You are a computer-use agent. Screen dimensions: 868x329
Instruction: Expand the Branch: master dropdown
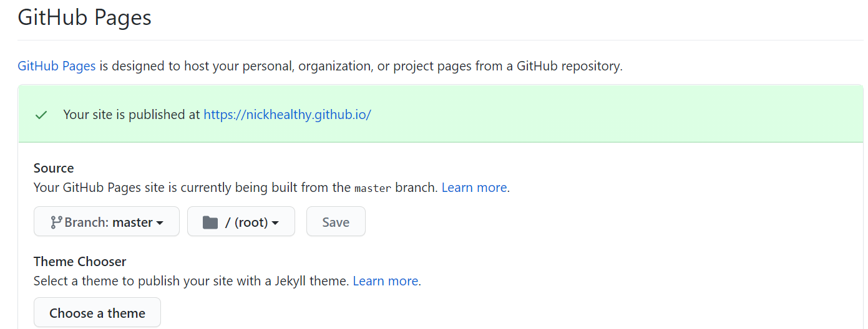tap(107, 222)
